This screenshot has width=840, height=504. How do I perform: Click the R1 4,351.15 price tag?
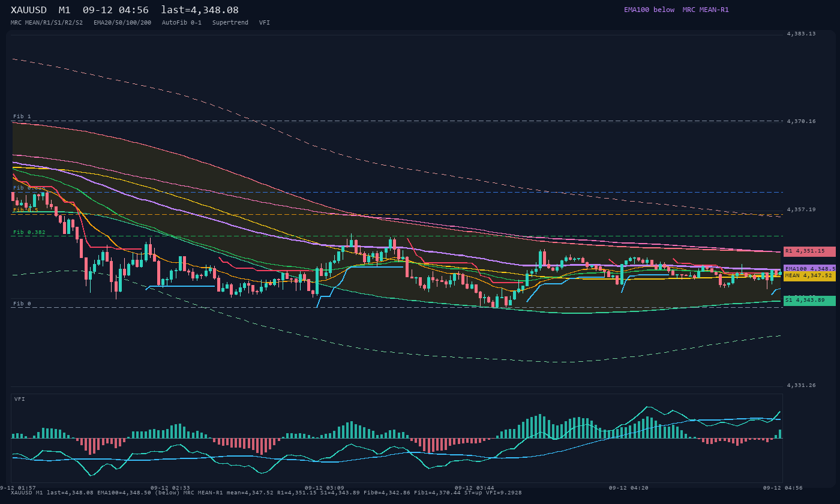coord(809,251)
